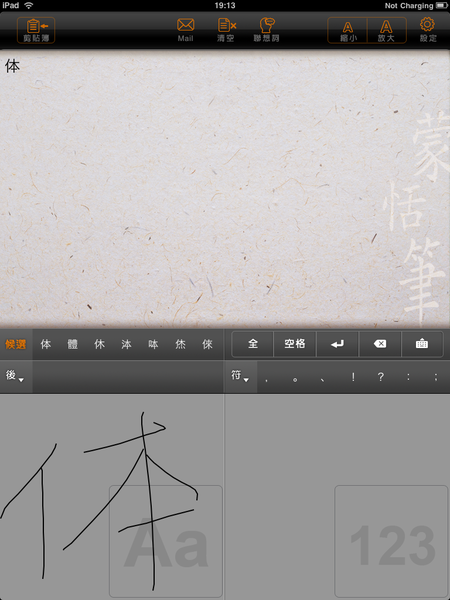This screenshot has width=450, height=600.
Task: Insert the comma punctuation
Action: 266,378
